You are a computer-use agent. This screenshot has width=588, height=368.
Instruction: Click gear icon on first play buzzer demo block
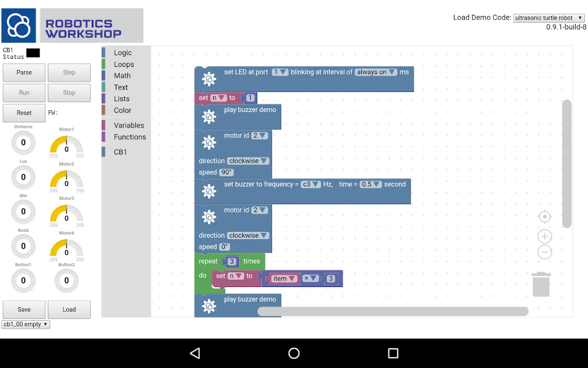point(209,117)
